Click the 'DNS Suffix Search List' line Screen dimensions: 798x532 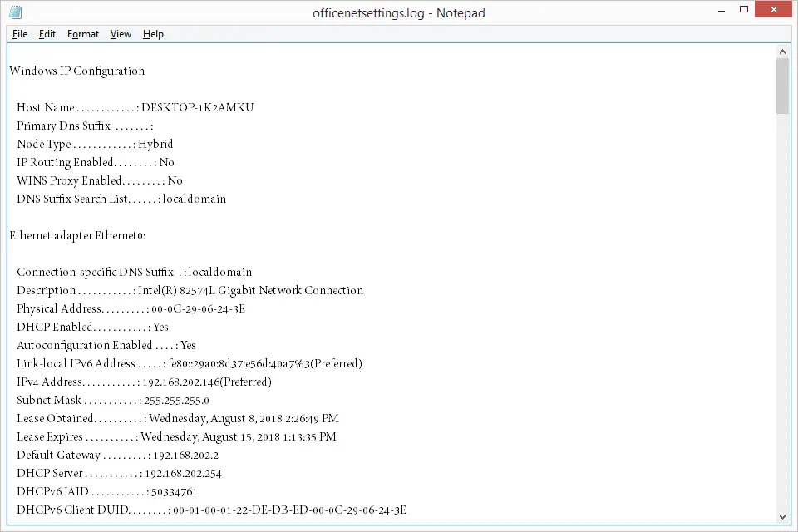tap(121, 199)
